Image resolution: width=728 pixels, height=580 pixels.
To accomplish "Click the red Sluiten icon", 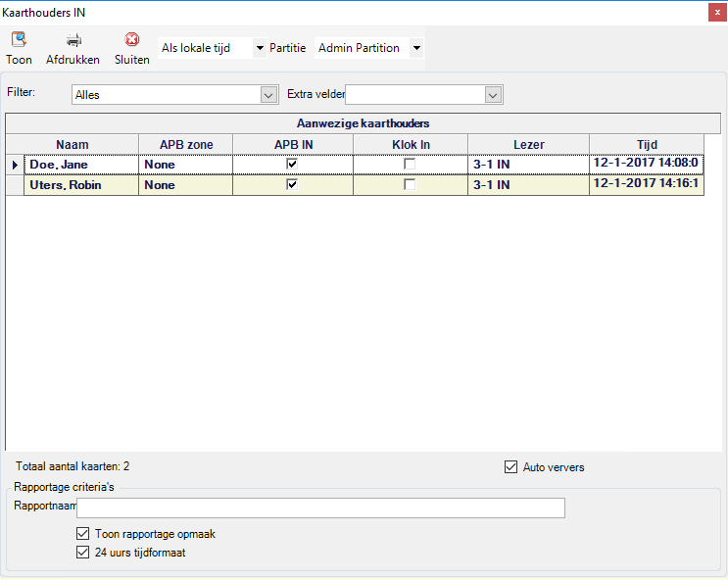I will [132, 39].
